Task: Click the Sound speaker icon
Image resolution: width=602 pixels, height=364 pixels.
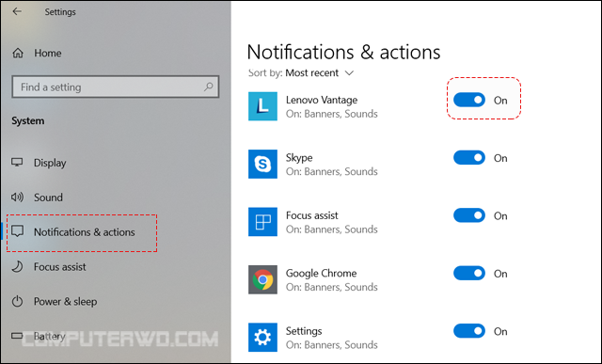Action: coord(17,198)
